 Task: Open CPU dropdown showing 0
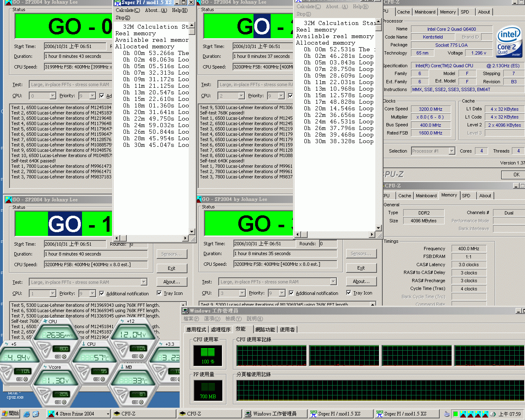tap(52, 96)
